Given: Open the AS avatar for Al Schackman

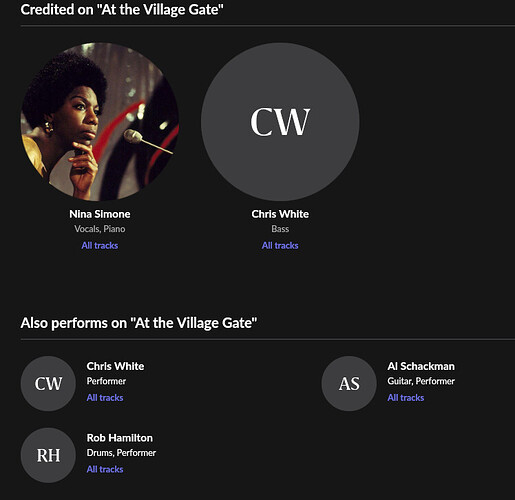Looking at the screenshot, I should [349, 383].
